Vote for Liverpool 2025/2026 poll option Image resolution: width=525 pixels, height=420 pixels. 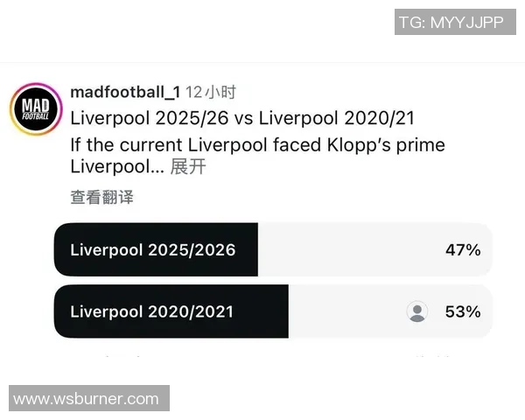(x=153, y=249)
